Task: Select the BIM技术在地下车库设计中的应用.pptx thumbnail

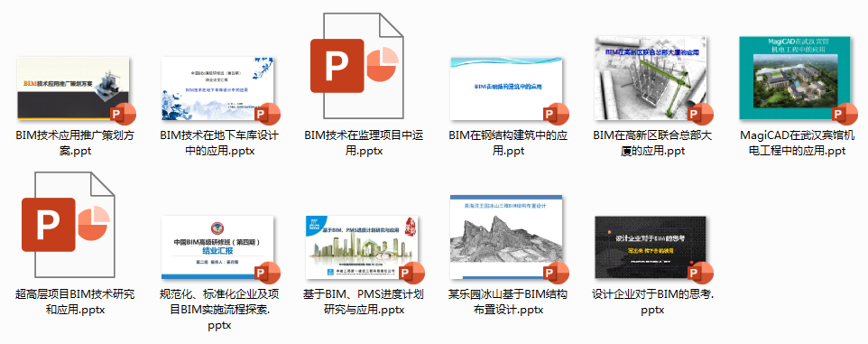Action: coord(218,88)
